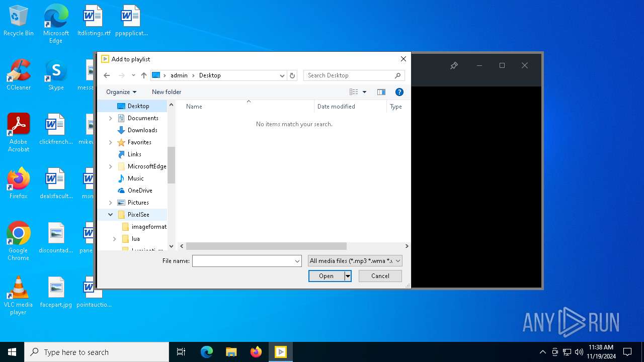This screenshot has width=644, height=362.
Task: Expand the lua tree node
Action: tap(115, 239)
